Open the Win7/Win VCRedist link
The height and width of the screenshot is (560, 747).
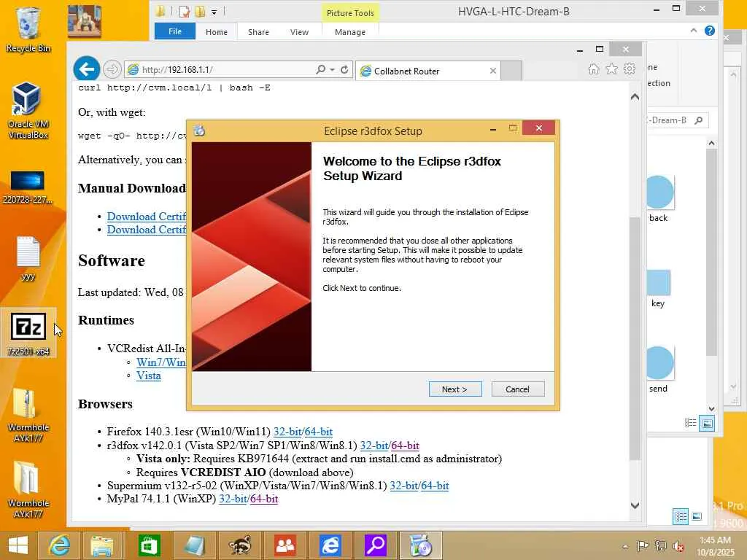tap(161, 362)
